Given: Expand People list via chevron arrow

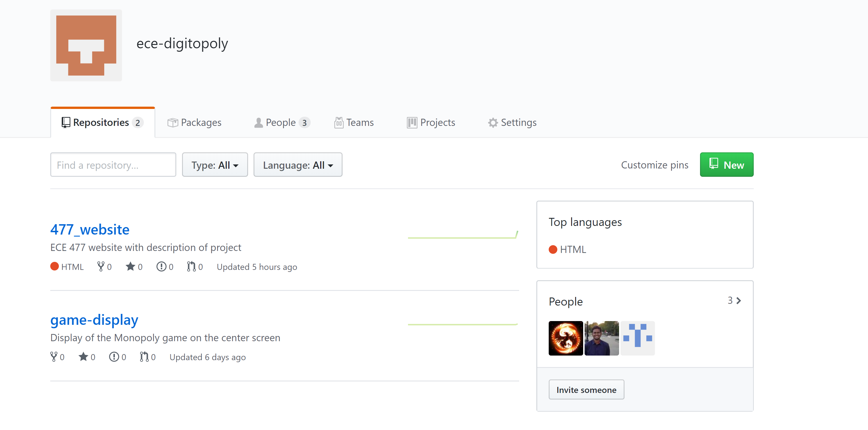Looking at the screenshot, I should click(x=738, y=300).
